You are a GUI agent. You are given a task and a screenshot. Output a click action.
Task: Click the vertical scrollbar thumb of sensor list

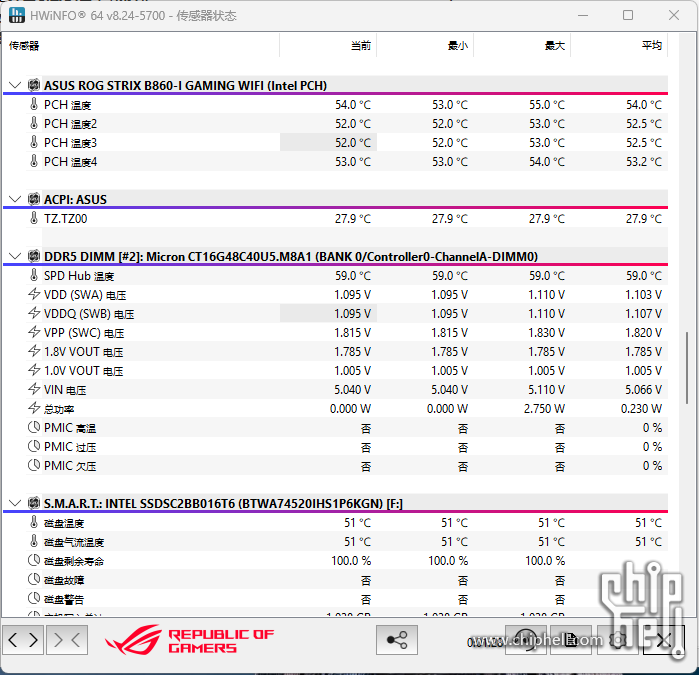(687, 368)
